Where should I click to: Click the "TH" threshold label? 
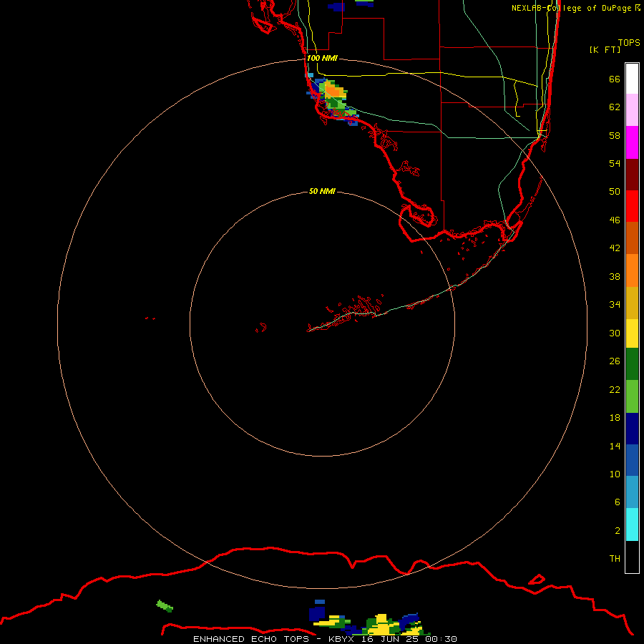click(615, 559)
